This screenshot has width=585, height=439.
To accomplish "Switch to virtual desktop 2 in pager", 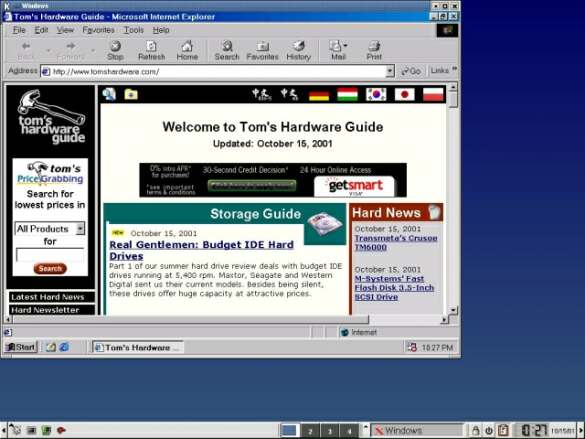I will pos(310,431).
